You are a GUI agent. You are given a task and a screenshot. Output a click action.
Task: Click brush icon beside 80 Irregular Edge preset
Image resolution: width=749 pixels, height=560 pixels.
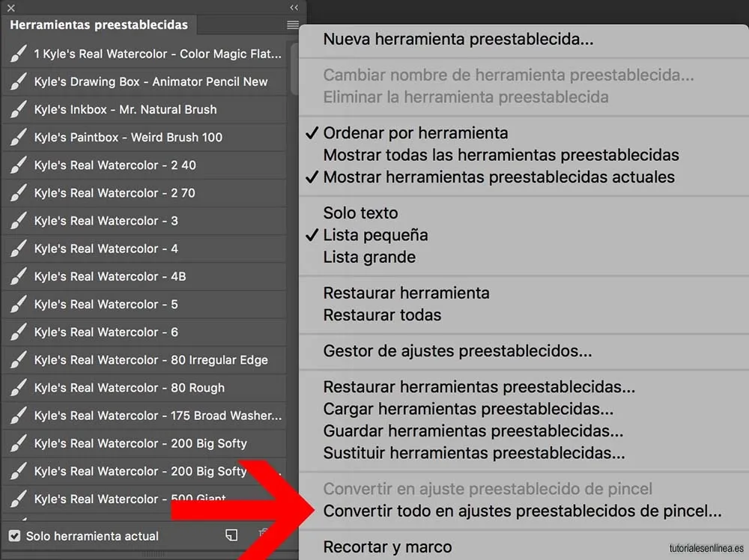pyautogui.click(x=18, y=360)
